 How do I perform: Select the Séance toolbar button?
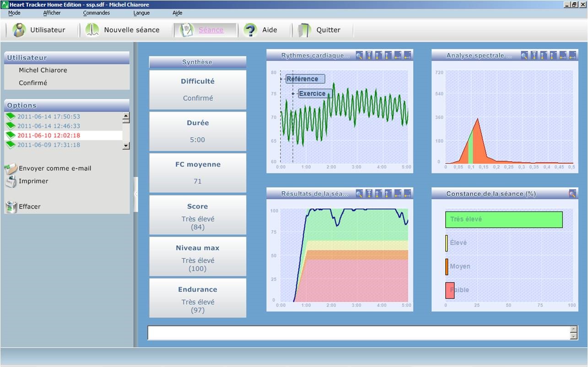point(205,30)
